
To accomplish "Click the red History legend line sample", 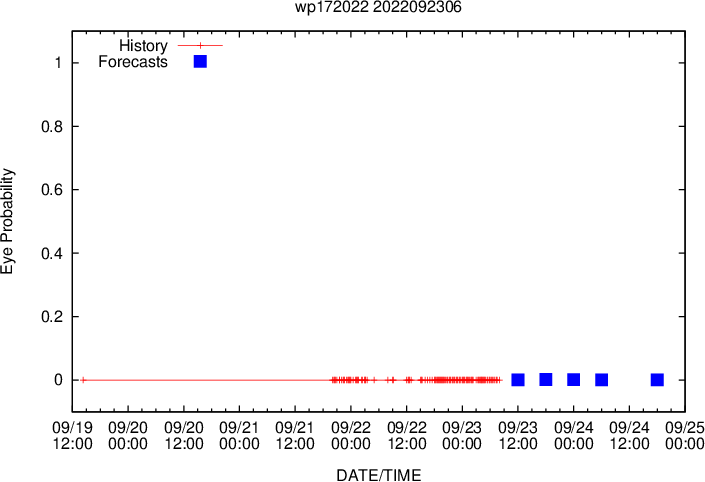I will point(200,45).
